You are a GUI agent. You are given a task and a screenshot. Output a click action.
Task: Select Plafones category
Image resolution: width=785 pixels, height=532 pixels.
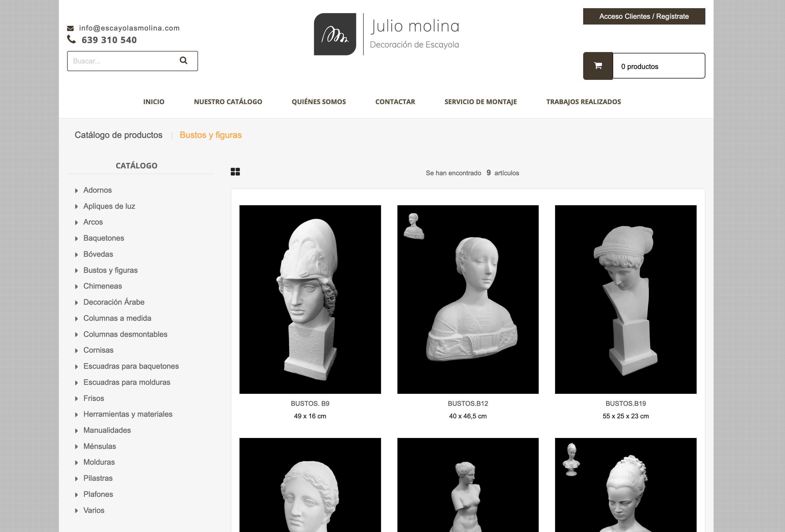[x=98, y=494]
